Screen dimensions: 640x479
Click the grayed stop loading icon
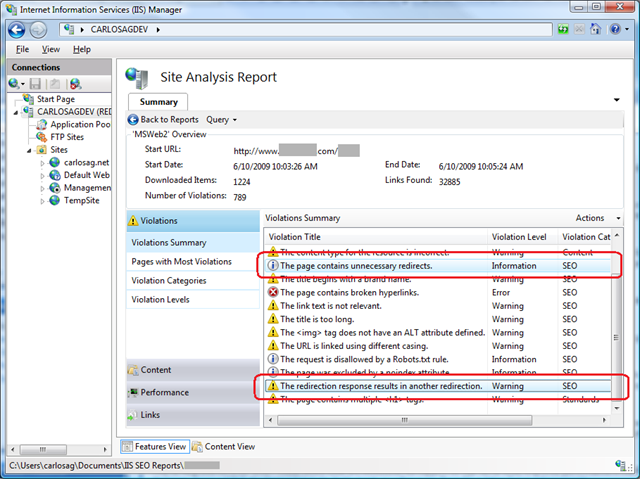coord(579,29)
